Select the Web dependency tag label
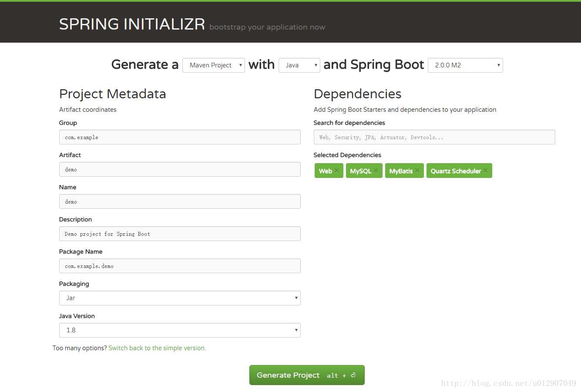This screenshot has height=392, width=581. (x=325, y=171)
